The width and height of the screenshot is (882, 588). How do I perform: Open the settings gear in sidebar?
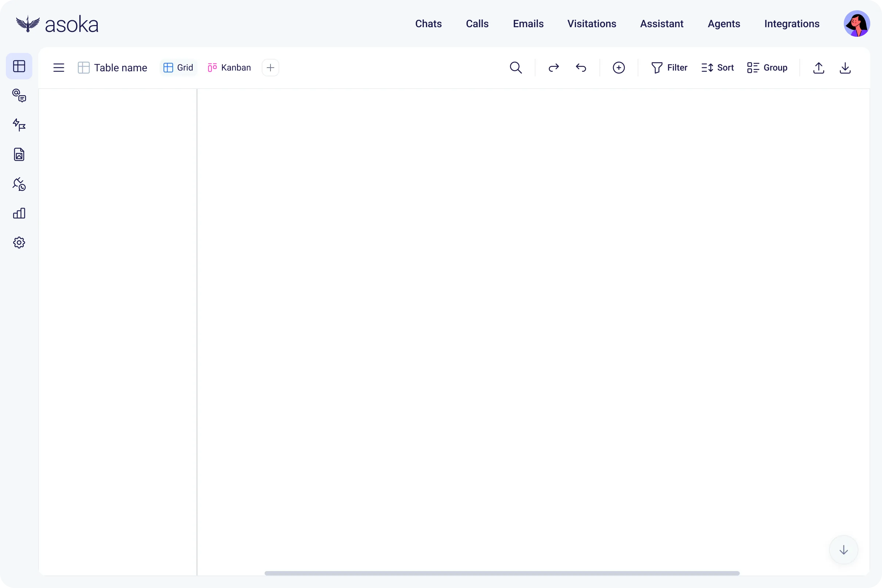point(19,243)
